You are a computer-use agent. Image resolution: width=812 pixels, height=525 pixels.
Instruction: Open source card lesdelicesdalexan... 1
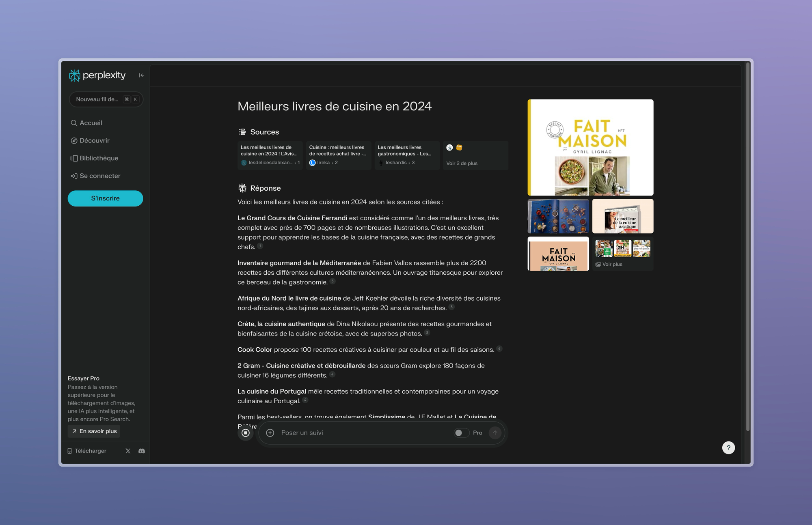tap(270, 155)
